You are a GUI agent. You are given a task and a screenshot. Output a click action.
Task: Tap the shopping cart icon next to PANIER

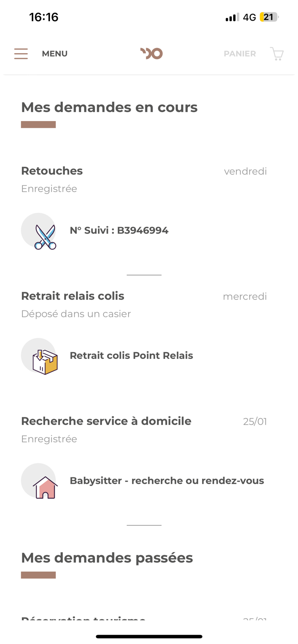(276, 54)
